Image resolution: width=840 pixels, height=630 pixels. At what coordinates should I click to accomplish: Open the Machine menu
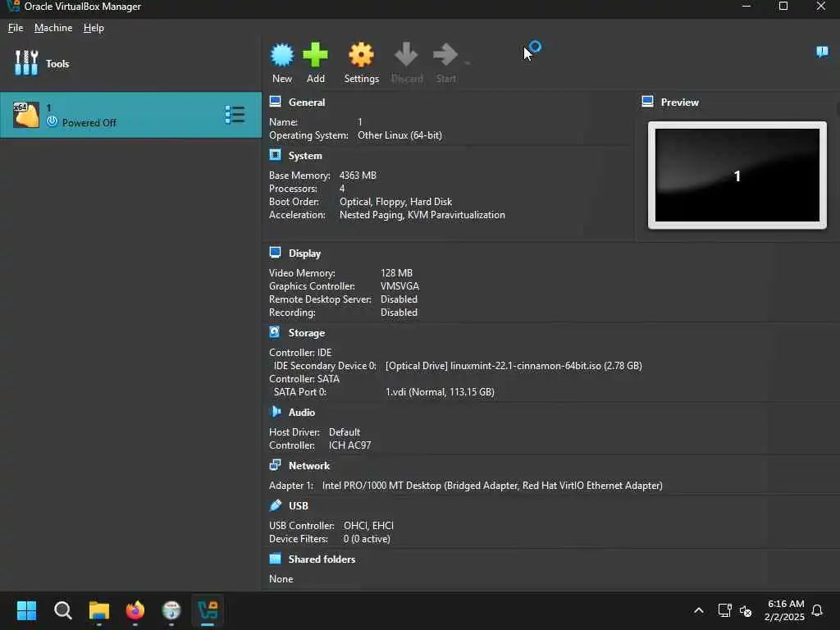(x=53, y=28)
